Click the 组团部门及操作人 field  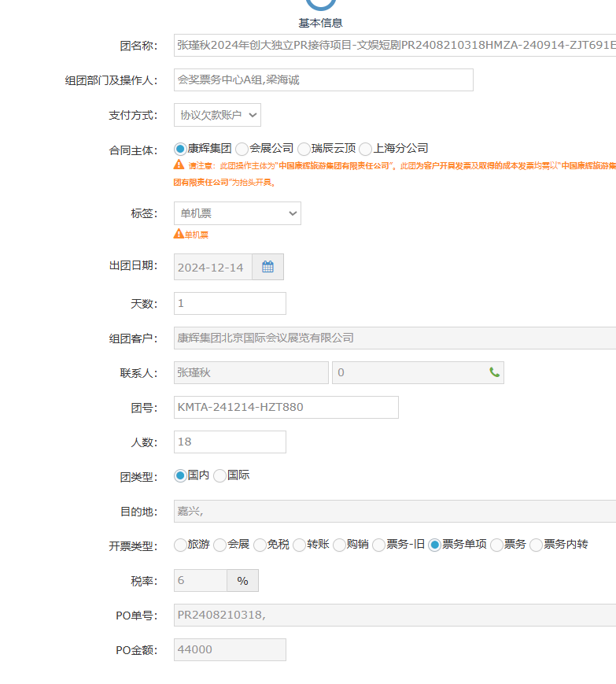click(323, 80)
